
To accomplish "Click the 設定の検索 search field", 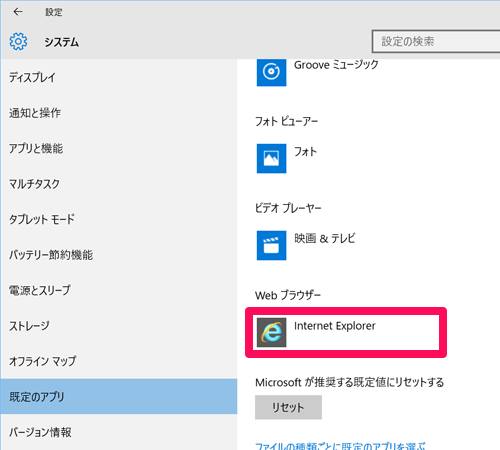I will click(x=436, y=41).
